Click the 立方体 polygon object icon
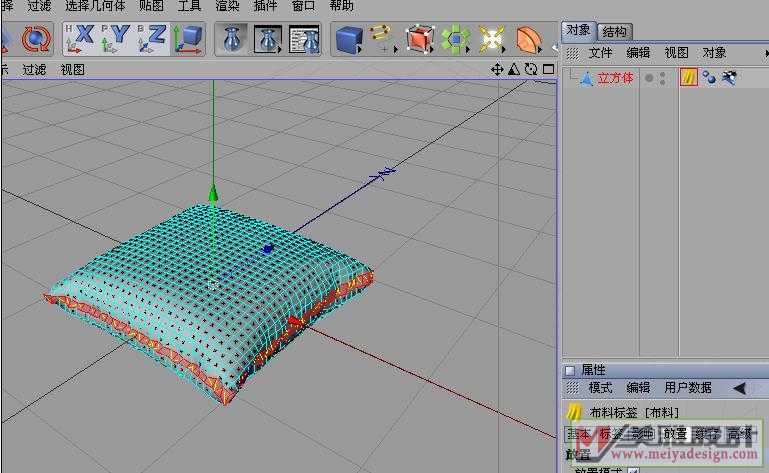This screenshot has width=769, height=473. (x=586, y=78)
